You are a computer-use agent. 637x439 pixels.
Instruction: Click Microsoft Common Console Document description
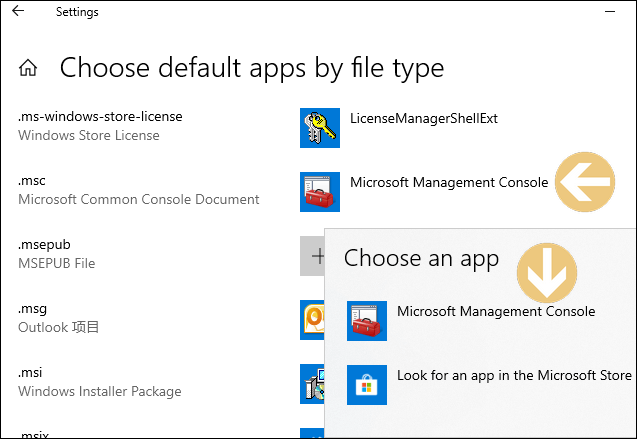pos(139,199)
